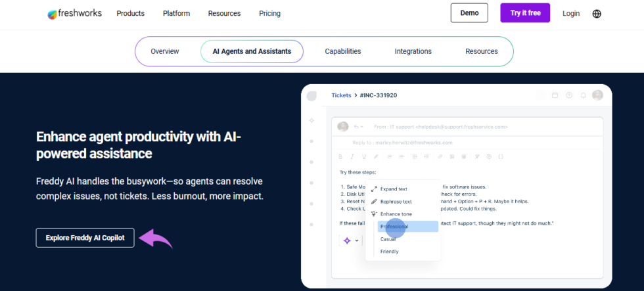
Task: Select the Friendly tone option
Action: [389, 251]
